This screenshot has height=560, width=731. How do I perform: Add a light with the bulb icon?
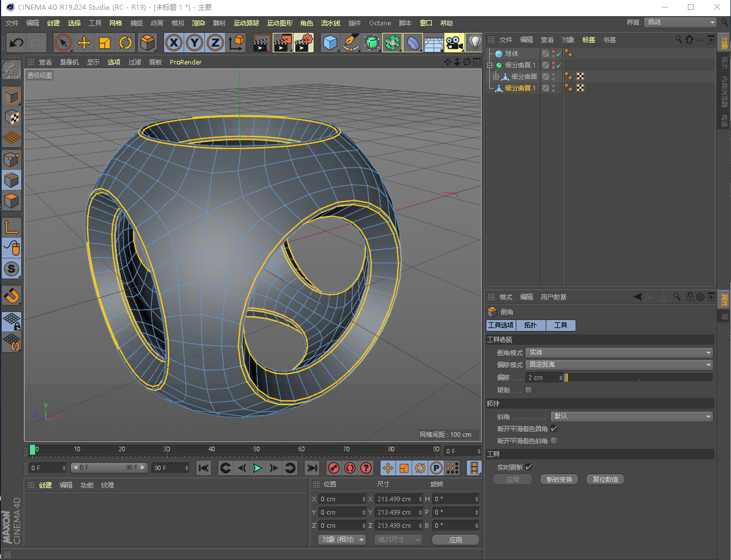click(474, 43)
